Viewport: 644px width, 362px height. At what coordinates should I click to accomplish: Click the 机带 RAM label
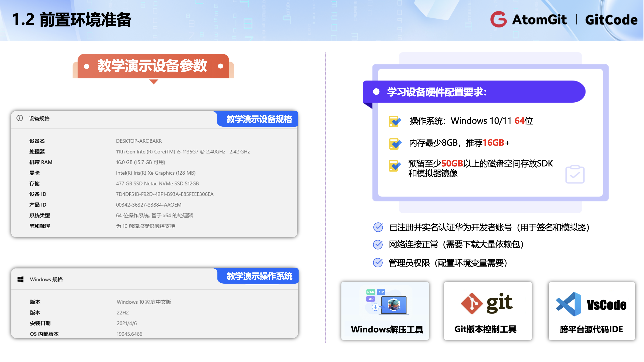click(41, 162)
